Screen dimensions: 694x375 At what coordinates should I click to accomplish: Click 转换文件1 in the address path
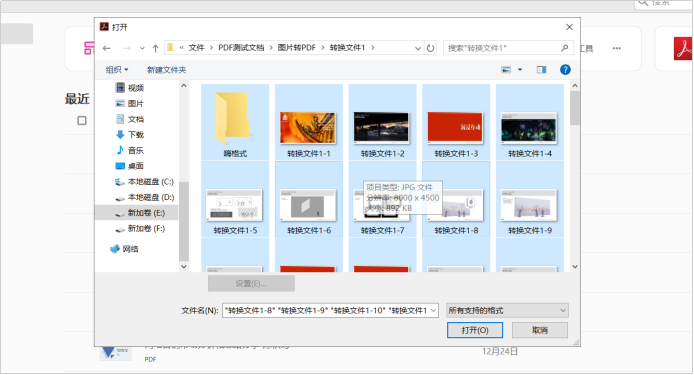point(347,48)
